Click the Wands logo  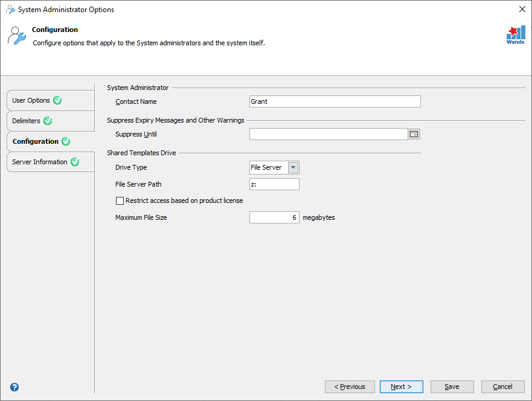coord(515,34)
